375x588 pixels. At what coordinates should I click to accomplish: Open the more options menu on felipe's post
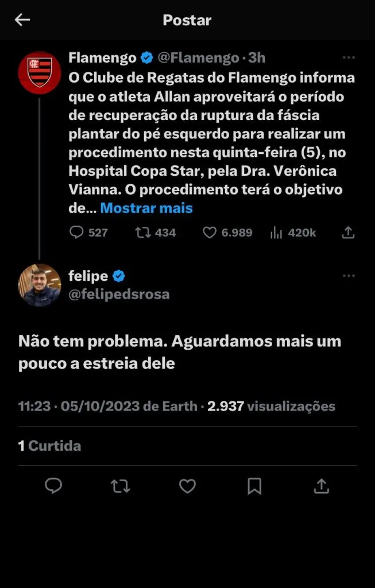point(349,276)
